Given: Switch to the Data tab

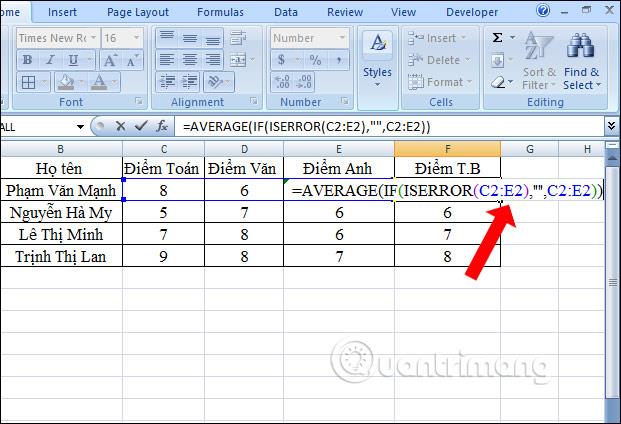Looking at the screenshot, I should point(286,12).
